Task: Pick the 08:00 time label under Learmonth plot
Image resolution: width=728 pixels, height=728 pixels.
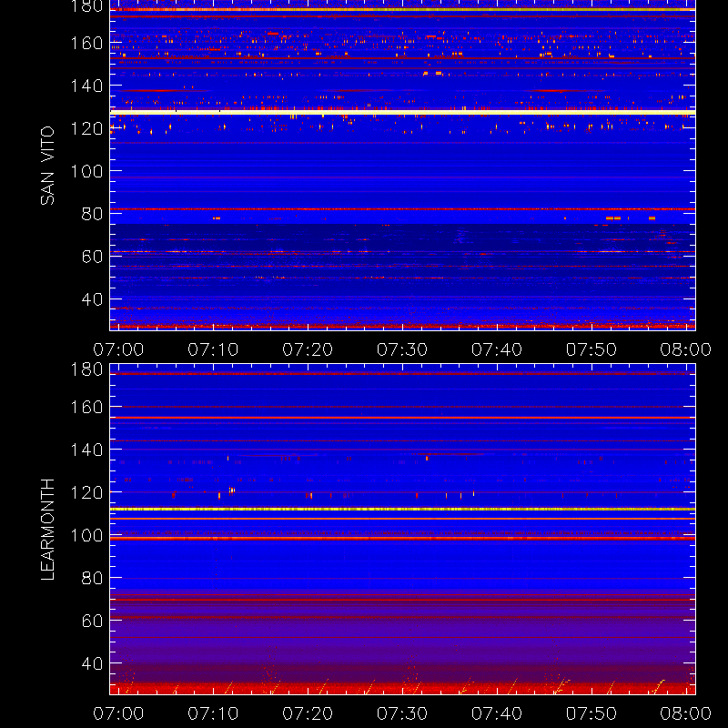Action: 686,713
